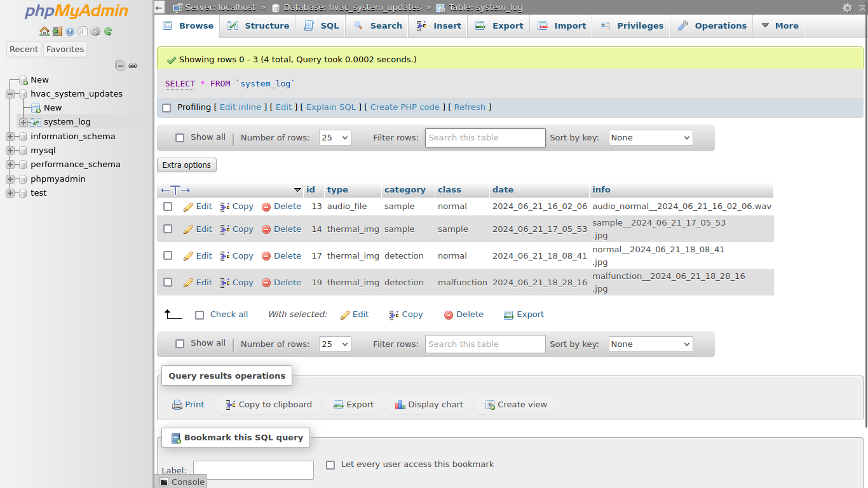Viewport: 868px width, 488px height.
Task: Click the Recent button in sidebar
Action: pyautogui.click(x=24, y=50)
